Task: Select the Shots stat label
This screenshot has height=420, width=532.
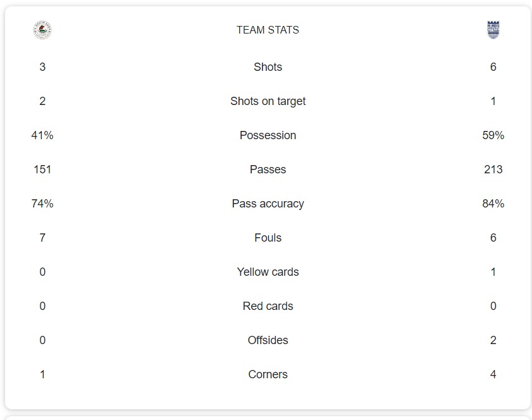Action: (268, 67)
